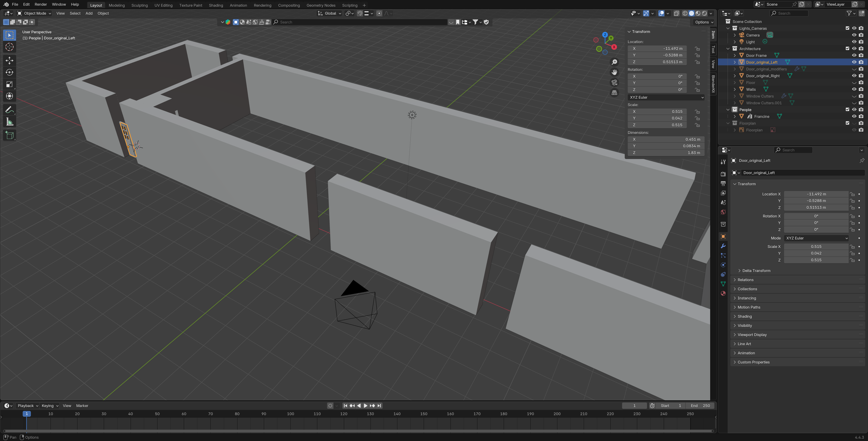
Task: Disable the Floorplan collection checkbox
Action: tap(848, 123)
